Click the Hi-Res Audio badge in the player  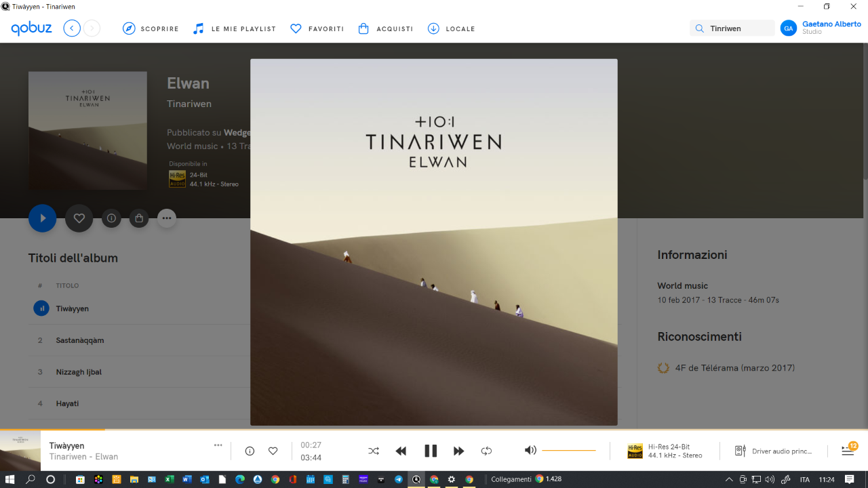point(635,451)
